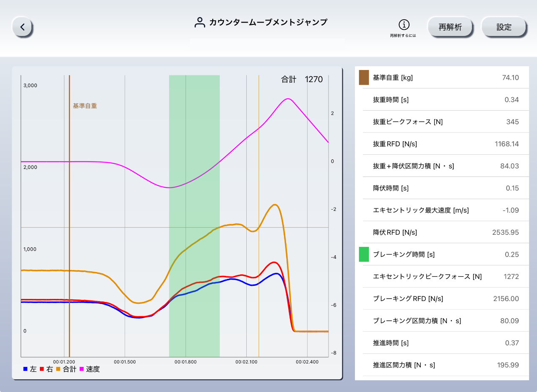
Task: Click the brown 基準自重 color swatch
Action: tap(364, 78)
